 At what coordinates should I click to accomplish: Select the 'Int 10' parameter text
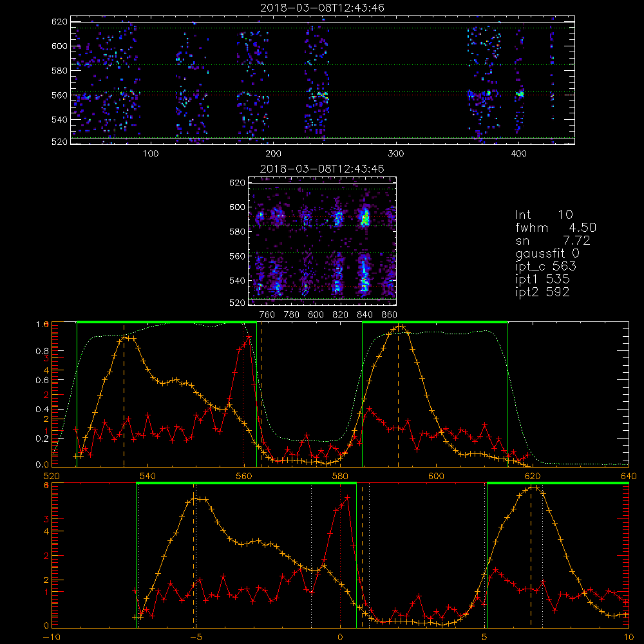[544, 214]
